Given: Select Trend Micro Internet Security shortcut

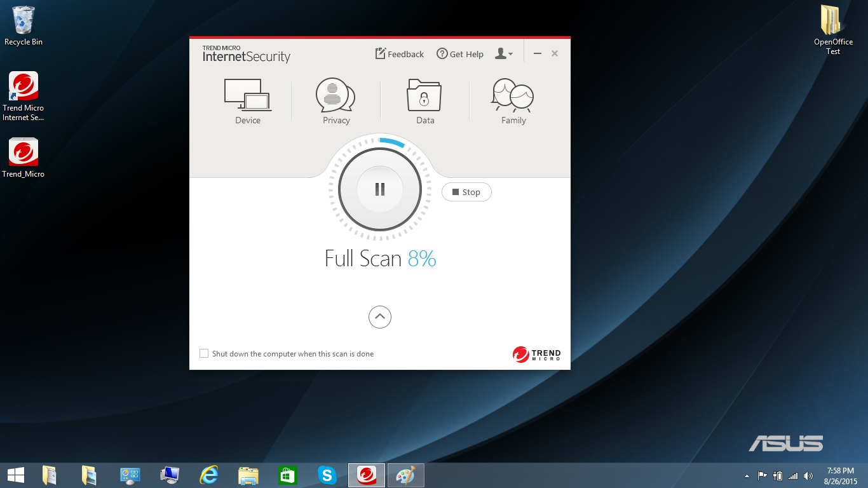Looking at the screenshot, I should click(x=24, y=97).
